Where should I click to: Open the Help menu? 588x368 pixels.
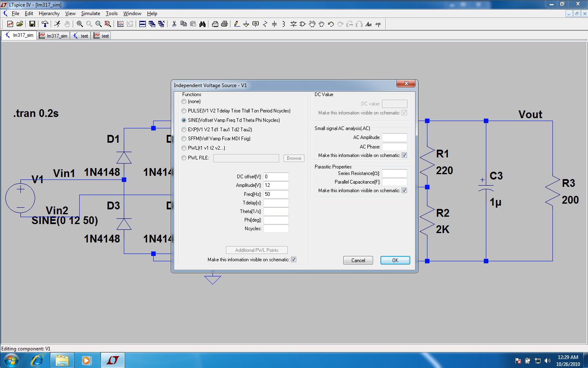click(x=152, y=13)
